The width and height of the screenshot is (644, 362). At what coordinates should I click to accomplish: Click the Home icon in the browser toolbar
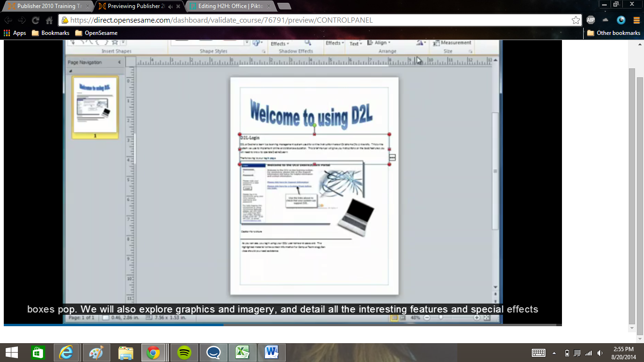(x=49, y=20)
